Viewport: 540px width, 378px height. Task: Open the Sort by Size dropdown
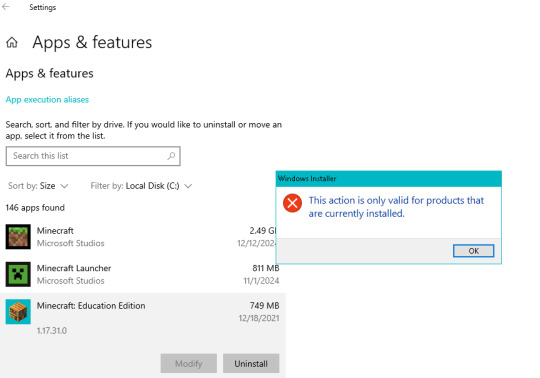[x=38, y=186]
